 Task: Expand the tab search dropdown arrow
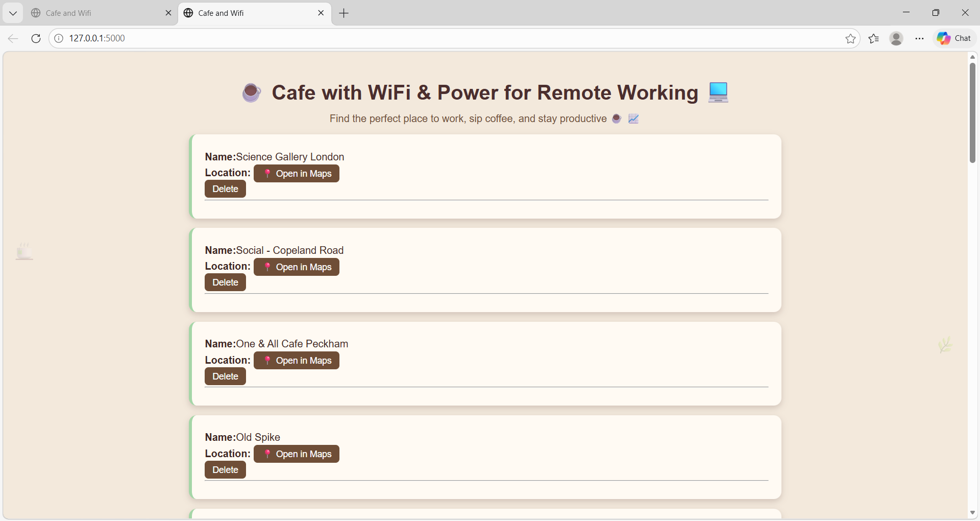coord(13,13)
